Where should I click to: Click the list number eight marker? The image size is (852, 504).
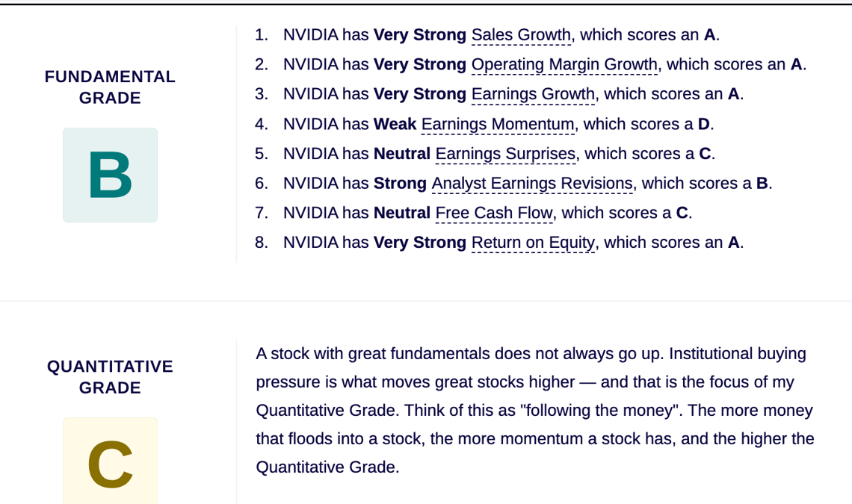[262, 243]
